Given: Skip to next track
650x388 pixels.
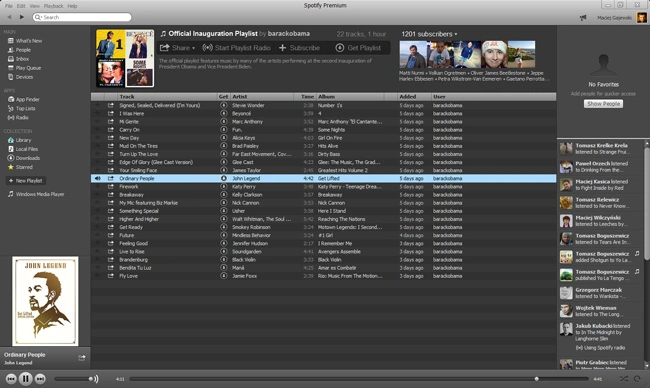Looking at the screenshot, I should pyautogui.click(x=40, y=378).
